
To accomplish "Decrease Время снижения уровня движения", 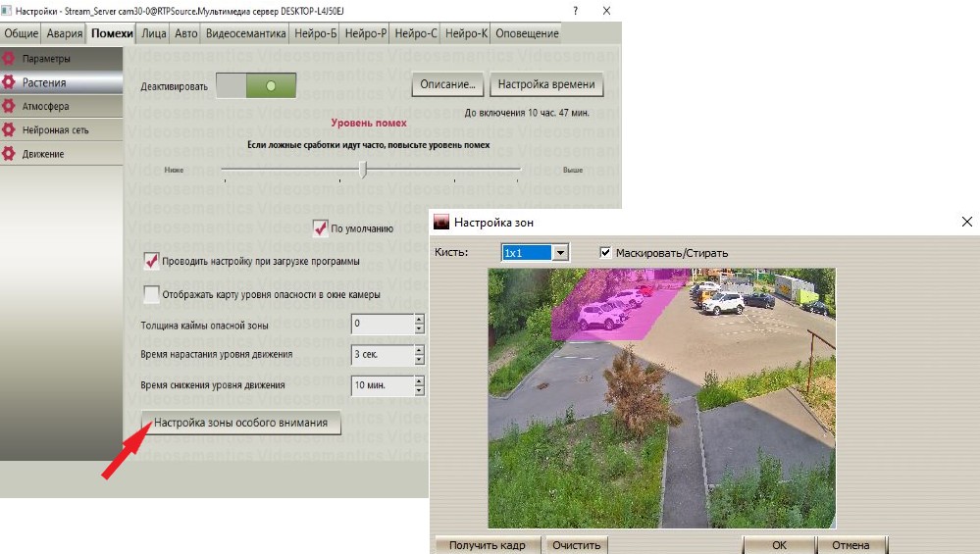I will (x=420, y=389).
